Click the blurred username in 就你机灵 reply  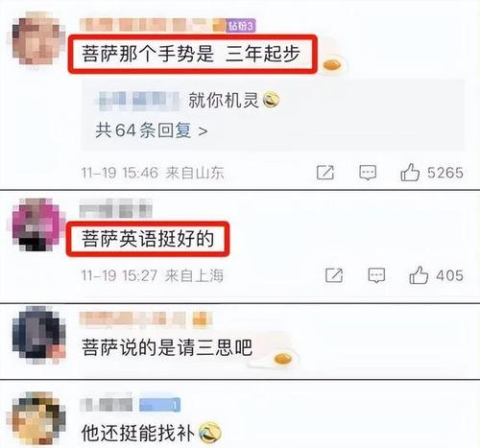click(137, 101)
